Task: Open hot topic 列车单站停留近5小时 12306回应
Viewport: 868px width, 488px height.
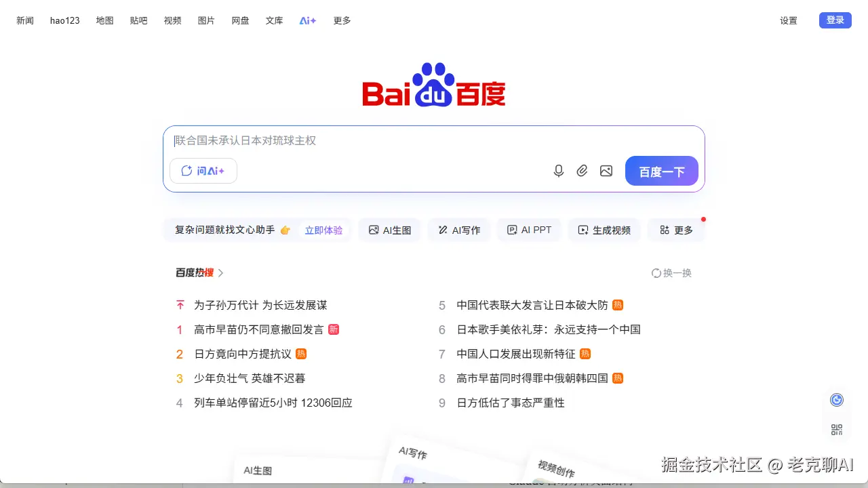Action: pyautogui.click(x=273, y=403)
